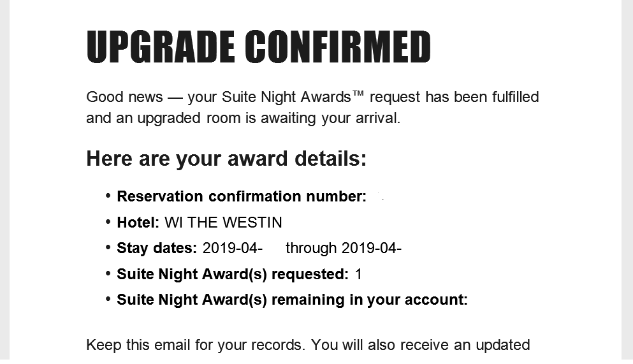The height and width of the screenshot is (364, 633).
Task: Click the Suite Night Awards™ phrase in the paragraph
Action: (293, 98)
